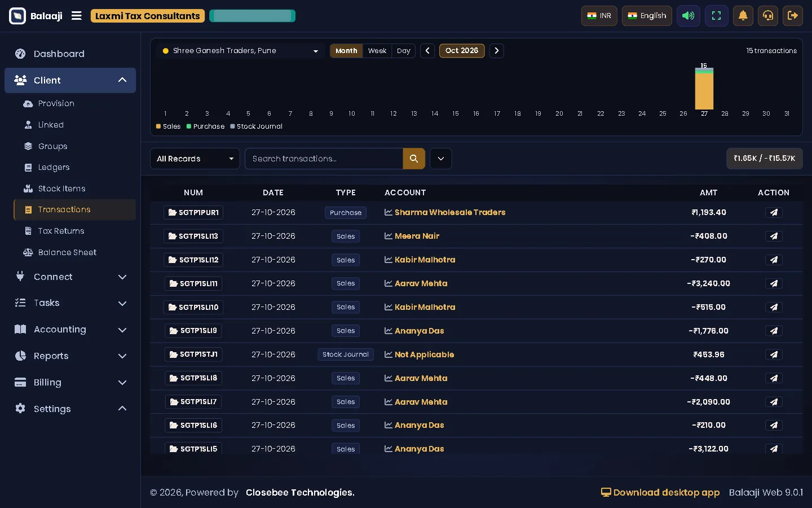The image size is (812, 508).
Task: Expand the advanced search chevron
Action: coord(441,159)
